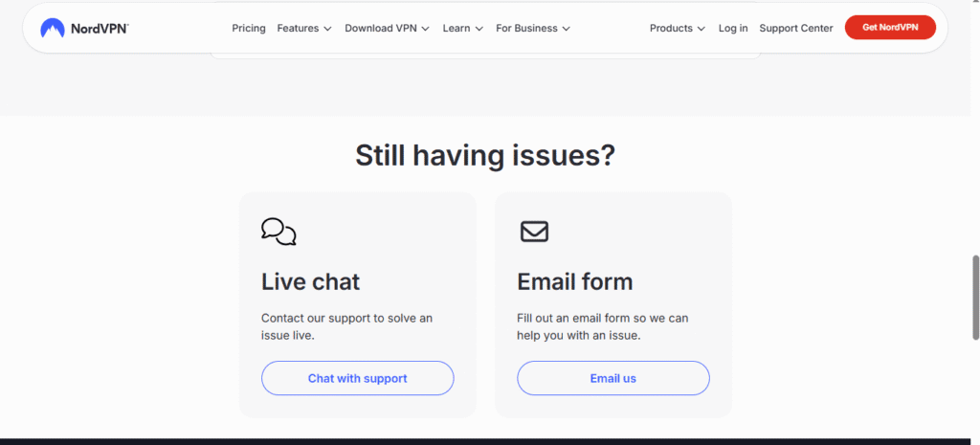Click the Still having issues? heading
This screenshot has width=980, height=445.
485,156
